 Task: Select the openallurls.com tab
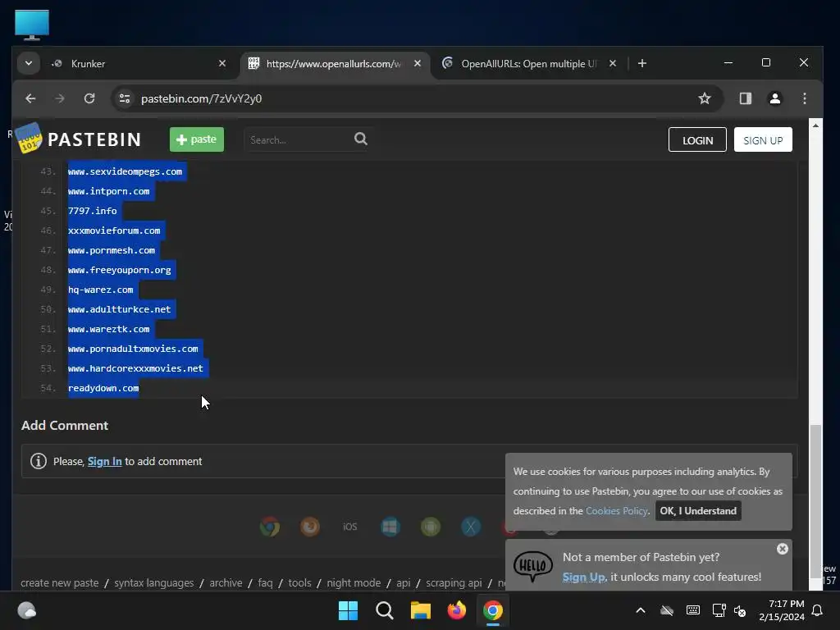tap(335, 64)
